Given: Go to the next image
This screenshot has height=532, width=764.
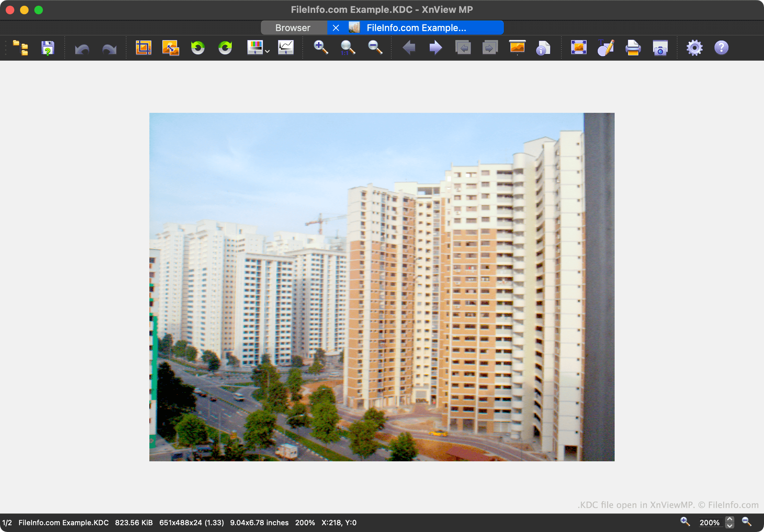Looking at the screenshot, I should pyautogui.click(x=436, y=47).
